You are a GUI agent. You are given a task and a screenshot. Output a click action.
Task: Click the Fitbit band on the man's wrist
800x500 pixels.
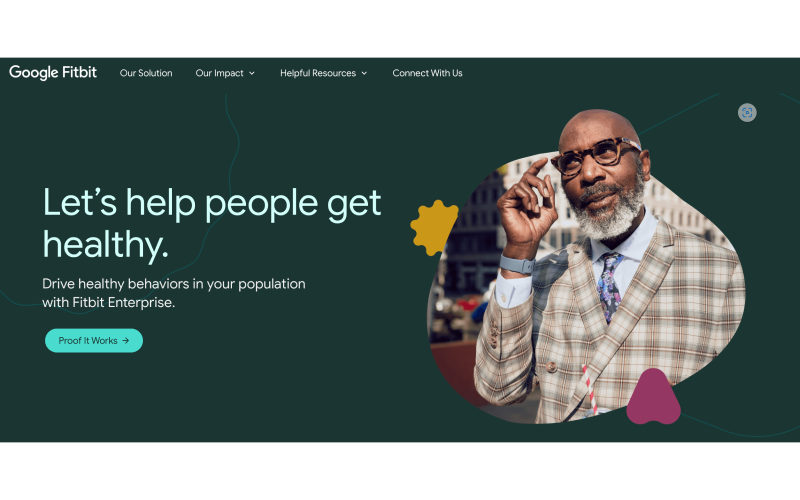517,265
